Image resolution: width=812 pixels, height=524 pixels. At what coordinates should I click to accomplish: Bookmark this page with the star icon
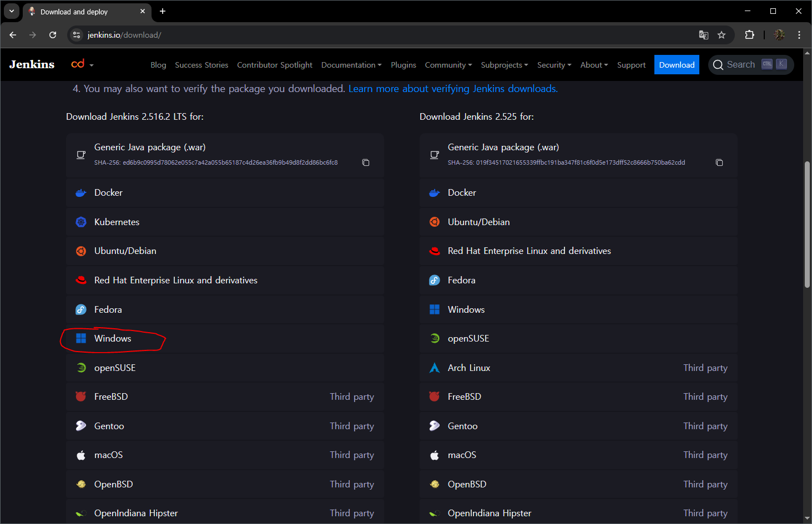722,35
